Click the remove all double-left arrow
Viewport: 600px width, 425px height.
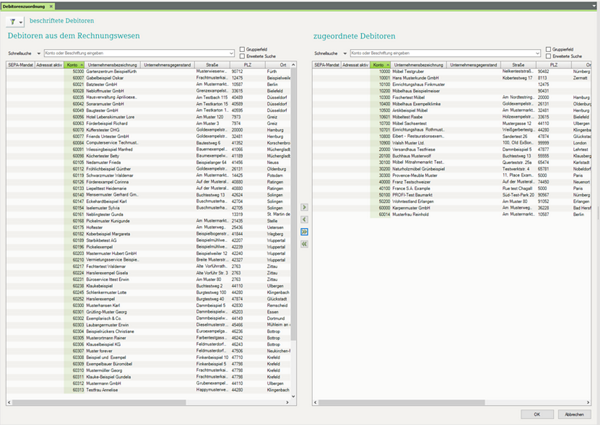pyautogui.click(x=305, y=242)
